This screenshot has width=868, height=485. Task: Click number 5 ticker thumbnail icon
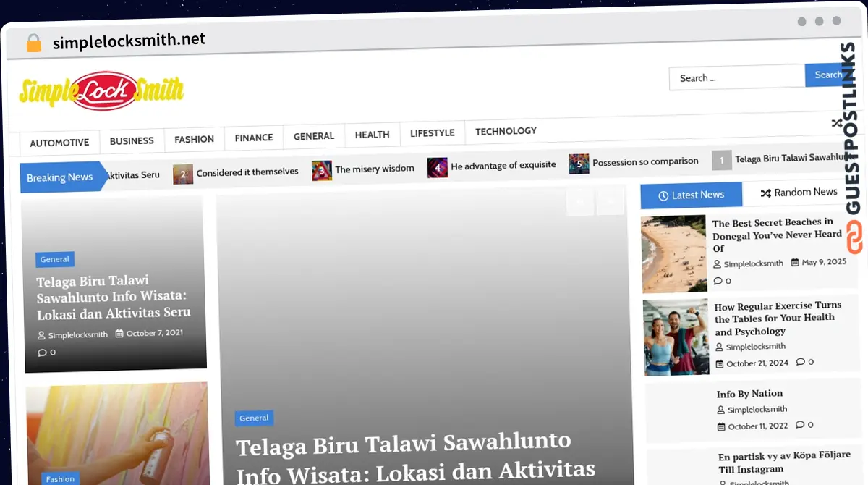[x=579, y=164]
